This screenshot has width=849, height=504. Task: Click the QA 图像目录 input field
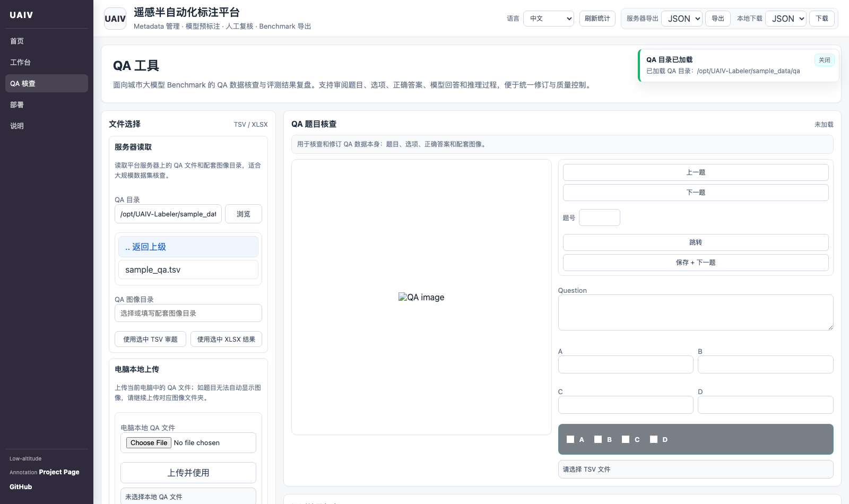188,313
